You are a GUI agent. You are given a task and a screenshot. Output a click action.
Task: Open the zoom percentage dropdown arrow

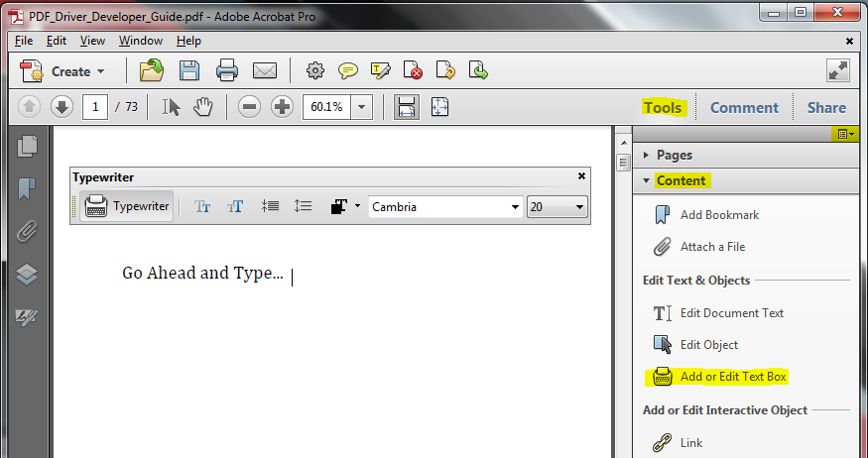click(x=361, y=107)
